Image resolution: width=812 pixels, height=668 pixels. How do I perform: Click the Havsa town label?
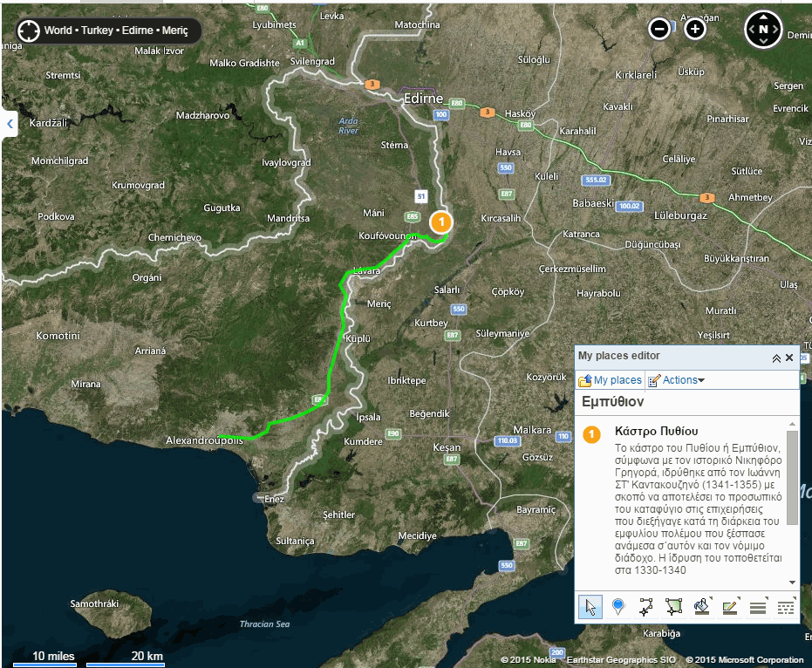point(508,153)
